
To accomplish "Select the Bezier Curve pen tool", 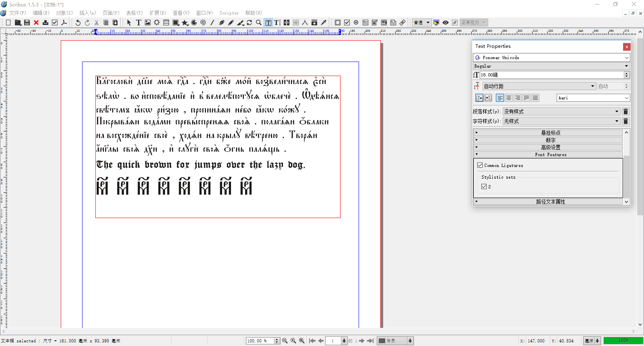I will (222, 23).
